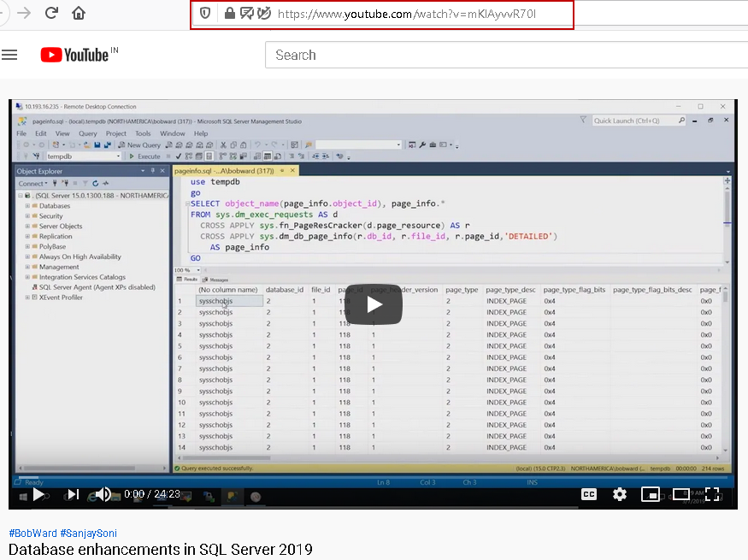748x560 pixels.
Task: Open the Query menu in SSMS
Action: point(87,133)
